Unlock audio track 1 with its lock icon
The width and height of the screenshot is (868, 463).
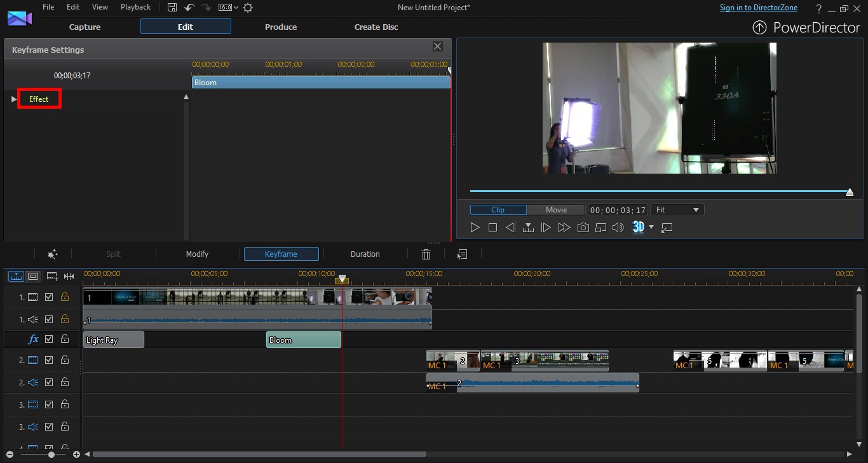tap(64, 319)
